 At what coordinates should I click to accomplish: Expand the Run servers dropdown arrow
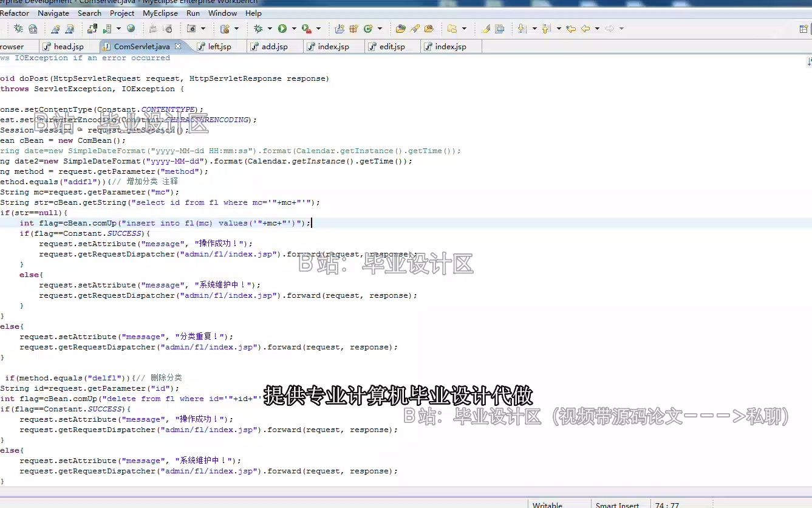118,29
